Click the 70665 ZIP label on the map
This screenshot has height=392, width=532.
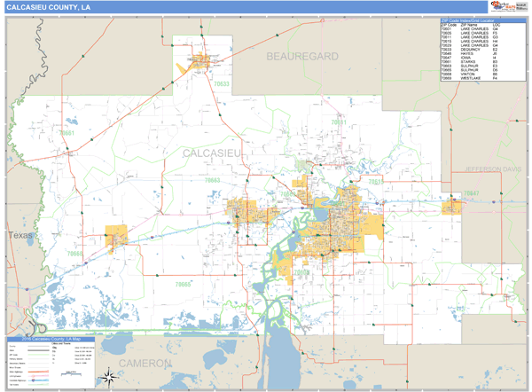tap(183, 285)
